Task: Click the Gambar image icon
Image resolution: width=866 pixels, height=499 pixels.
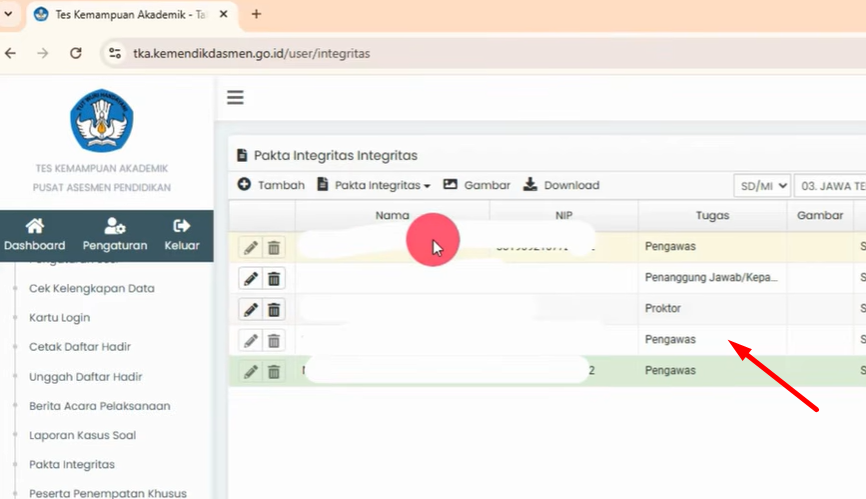Action: 450,184
